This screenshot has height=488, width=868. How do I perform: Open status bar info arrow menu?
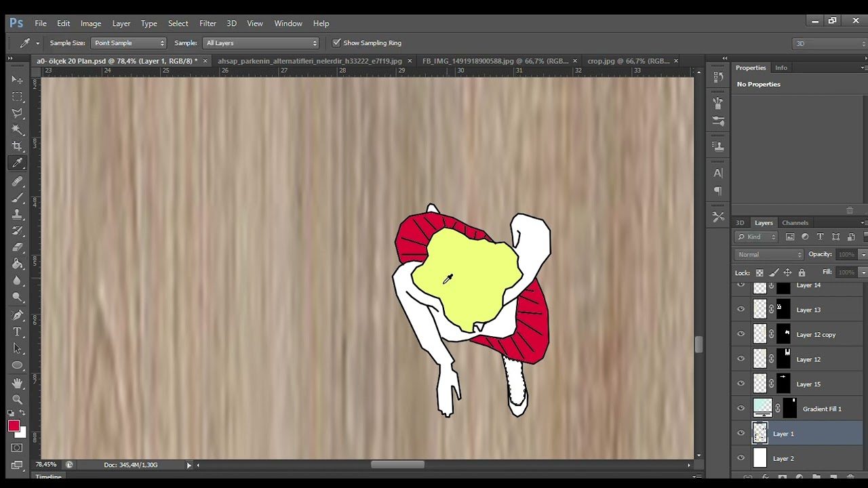189,465
